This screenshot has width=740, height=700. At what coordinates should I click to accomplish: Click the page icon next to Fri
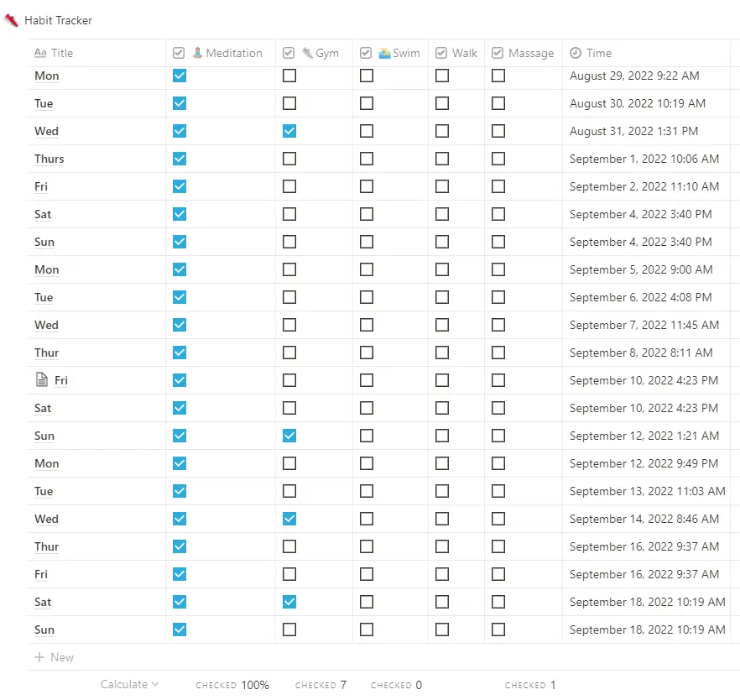[42, 380]
